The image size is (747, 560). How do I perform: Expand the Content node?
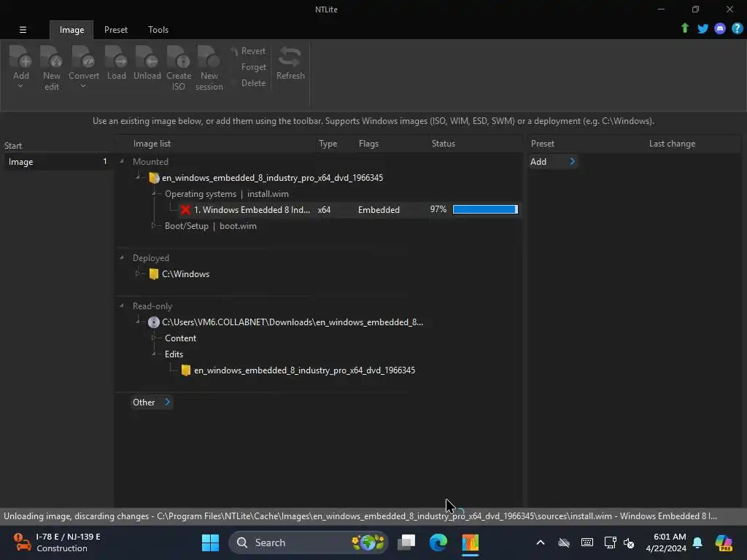coord(154,338)
